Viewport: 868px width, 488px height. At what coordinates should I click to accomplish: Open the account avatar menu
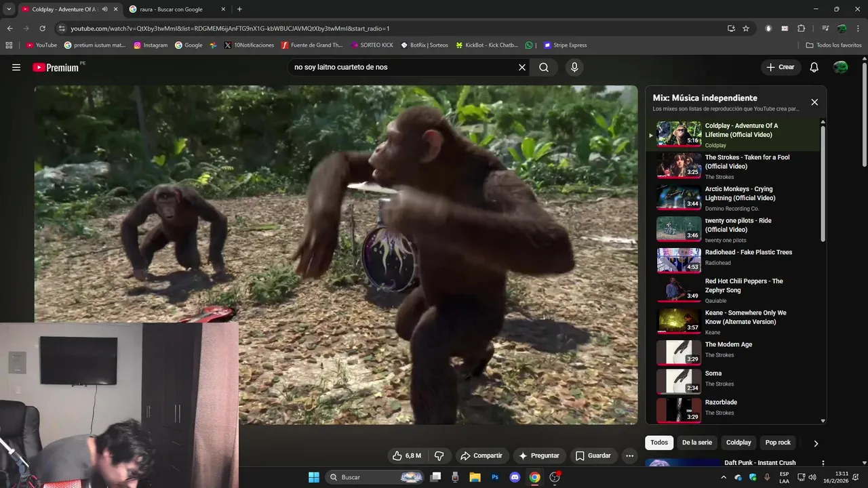click(x=840, y=67)
